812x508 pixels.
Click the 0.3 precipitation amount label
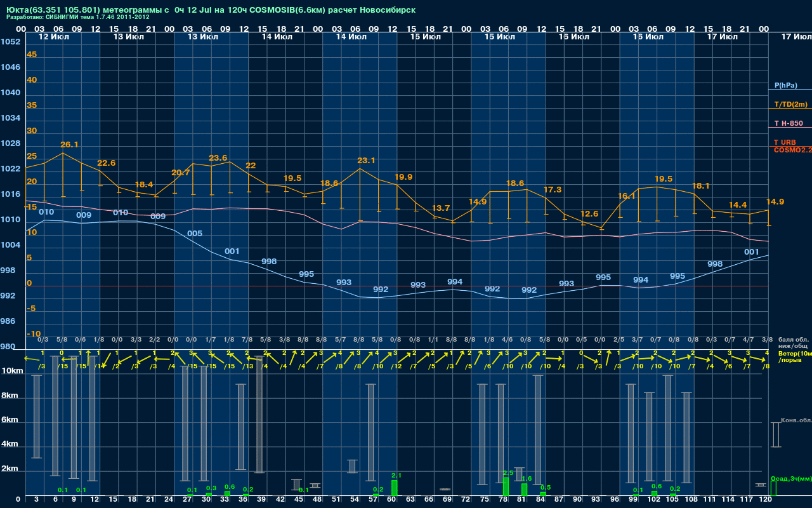click(x=211, y=488)
